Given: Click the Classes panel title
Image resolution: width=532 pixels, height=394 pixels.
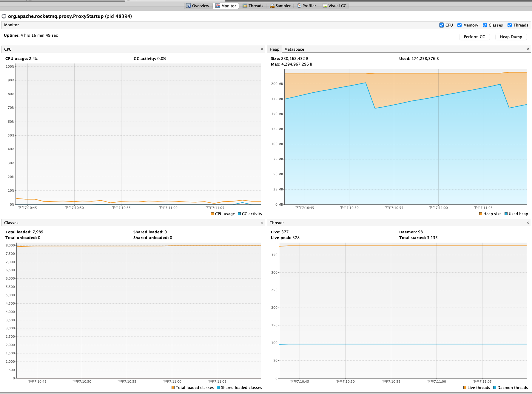Looking at the screenshot, I should (11, 223).
